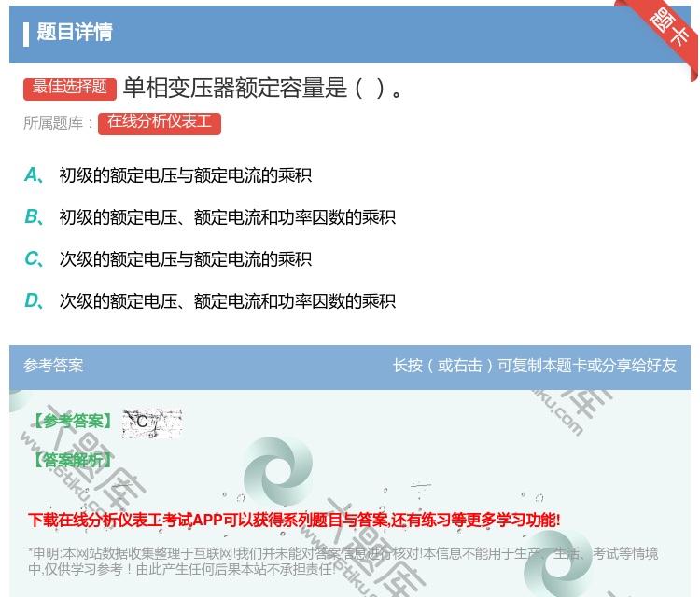Click the answer image showing C
The height and width of the screenshot is (597, 700).
(152, 423)
